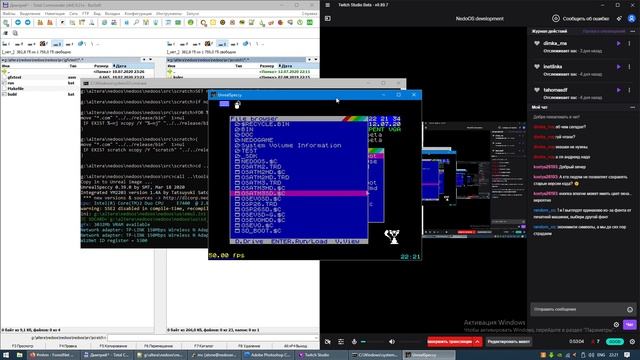Adjust speaker volume slider
This screenshot has height=360, width=640.
pyautogui.click(x=410, y=342)
